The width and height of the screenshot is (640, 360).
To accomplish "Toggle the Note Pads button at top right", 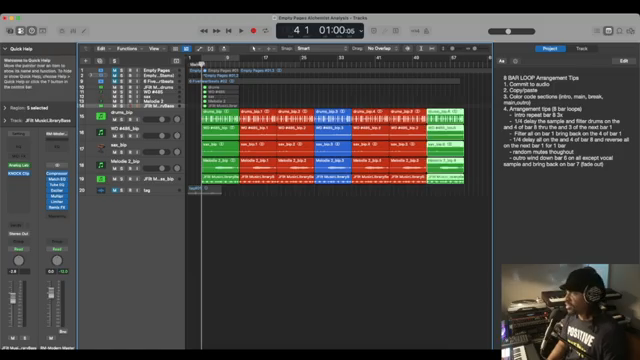I will [608, 31].
